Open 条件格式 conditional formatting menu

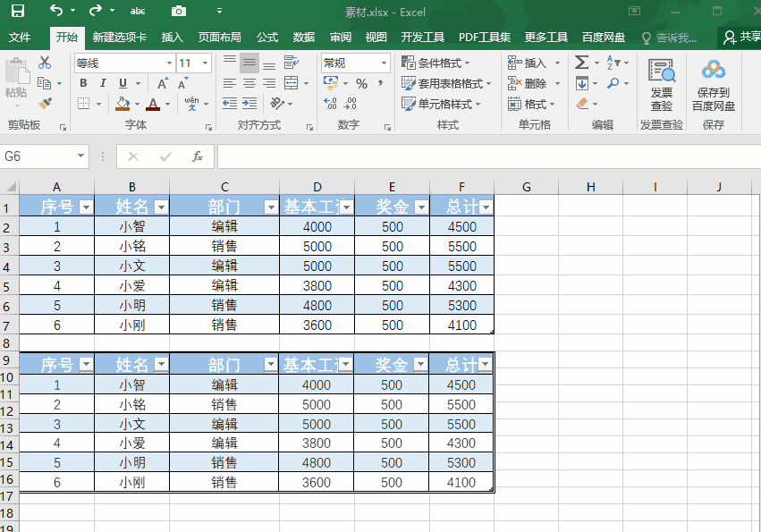coord(435,63)
